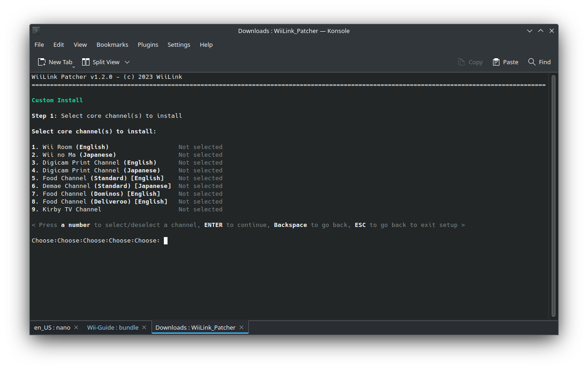Open the window actions chevron in titlebar
The height and width of the screenshot is (370, 588).
[530, 30]
